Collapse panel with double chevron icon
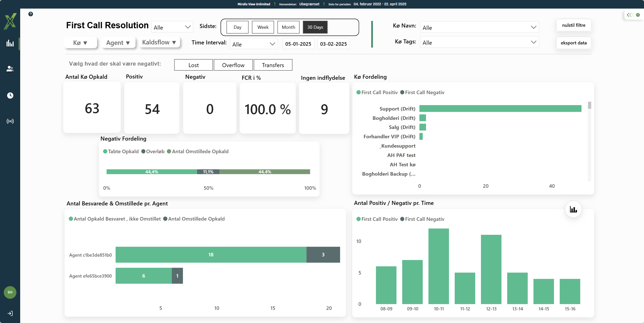The width and height of the screenshot is (644, 323). (x=630, y=15)
